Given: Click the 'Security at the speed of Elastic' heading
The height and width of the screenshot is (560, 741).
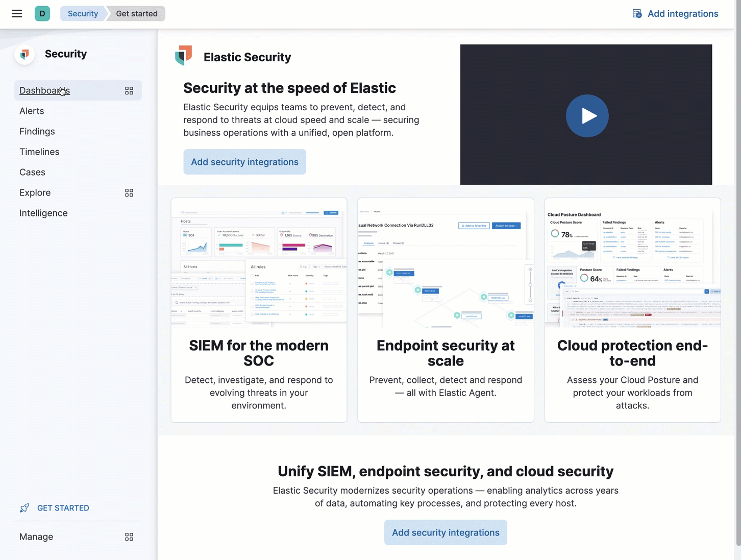Looking at the screenshot, I should (289, 88).
